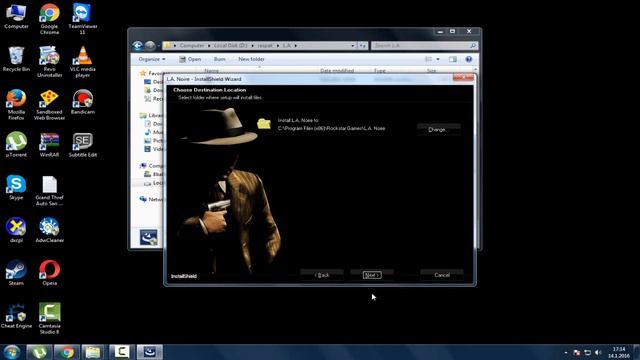Screen dimensions: 640x360
Task: Open the Recycle Bin desktop icon
Action: (16, 60)
